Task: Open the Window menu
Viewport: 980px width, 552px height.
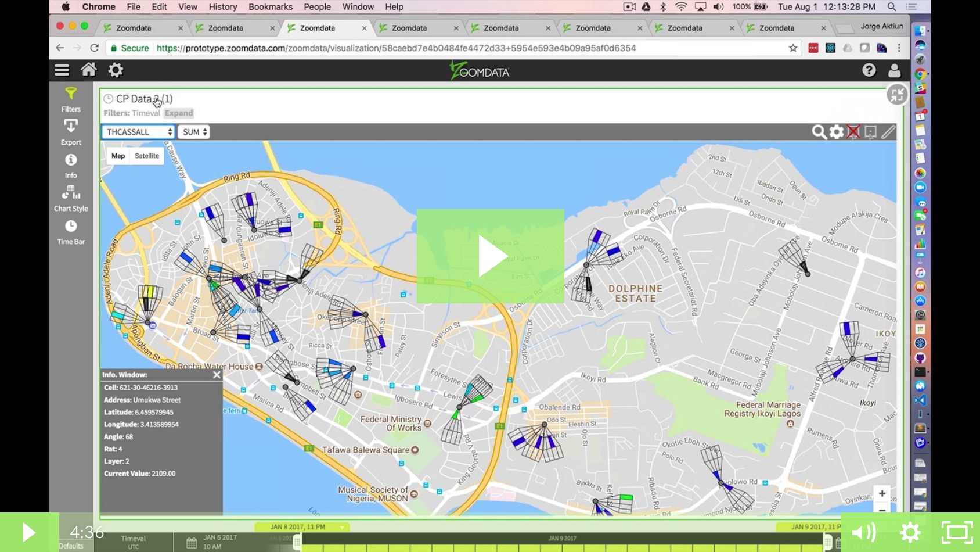Action: pyautogui.click(x=358, y=7)
